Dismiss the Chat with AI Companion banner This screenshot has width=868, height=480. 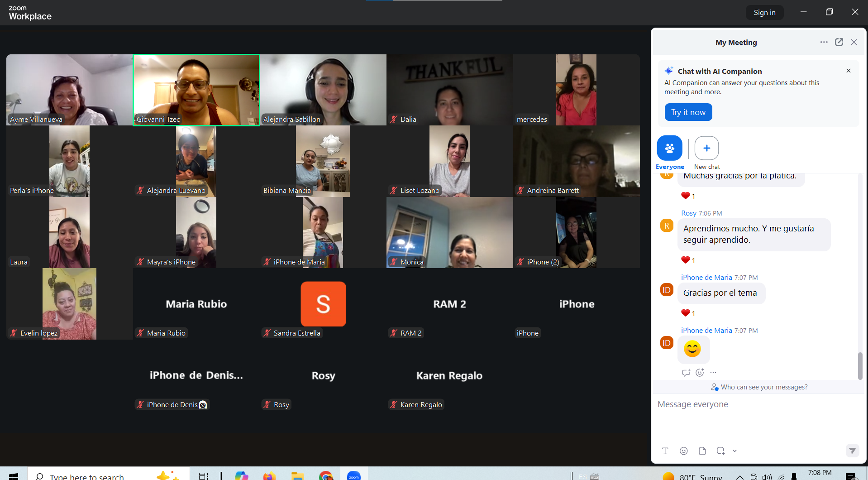coord(848,71)
